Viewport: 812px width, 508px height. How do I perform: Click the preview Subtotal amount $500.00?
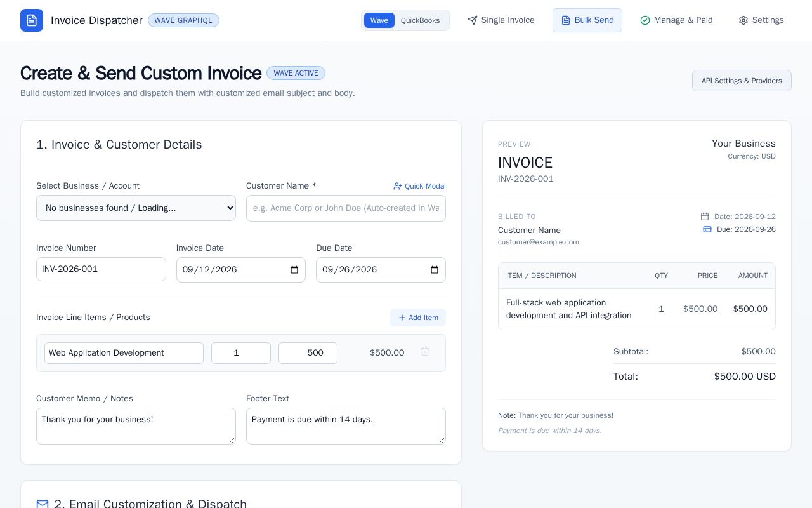click(x=758, y=352)
